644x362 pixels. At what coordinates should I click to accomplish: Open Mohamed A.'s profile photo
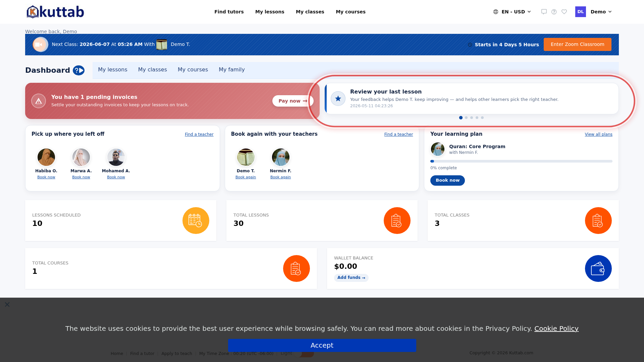pyautogui.click(x=116, y=157)
